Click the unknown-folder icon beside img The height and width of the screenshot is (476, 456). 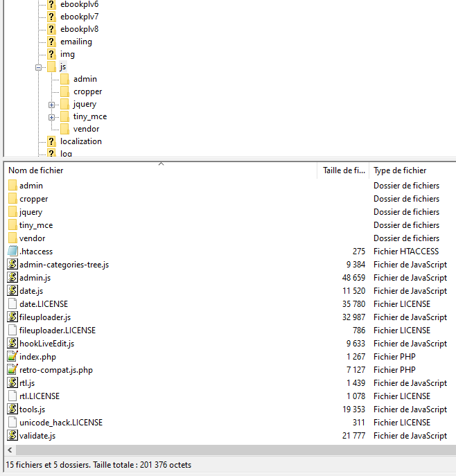[51, 54]
